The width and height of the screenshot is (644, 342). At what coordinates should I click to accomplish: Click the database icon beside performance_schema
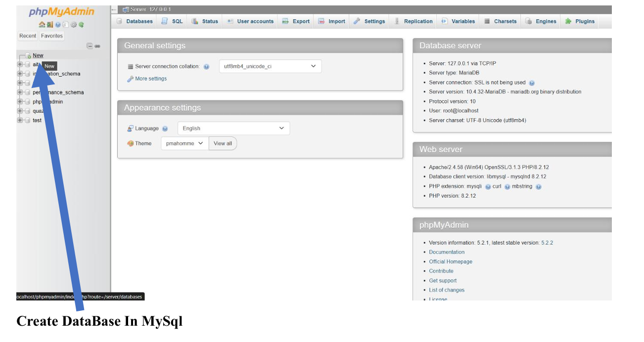(x=28, y=92)
